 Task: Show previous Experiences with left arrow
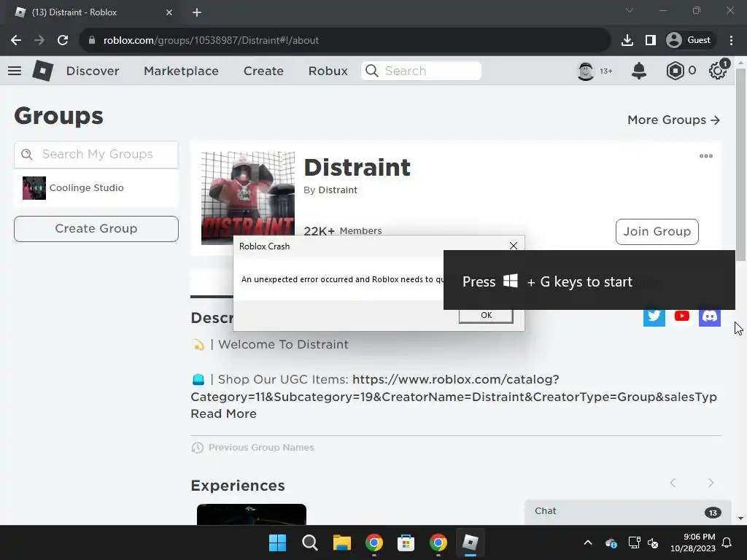[673, 483]
